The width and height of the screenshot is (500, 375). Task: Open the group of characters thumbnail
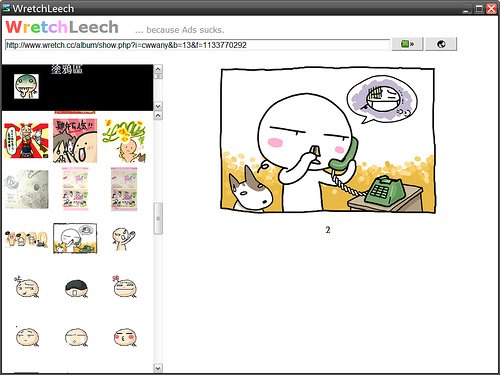pyautogui.click(x=26, y=238)
